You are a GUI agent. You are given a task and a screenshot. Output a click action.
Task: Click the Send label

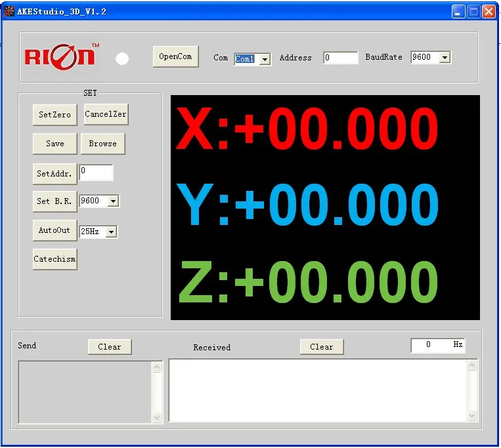pyautogui.click(x=27, y=346)
